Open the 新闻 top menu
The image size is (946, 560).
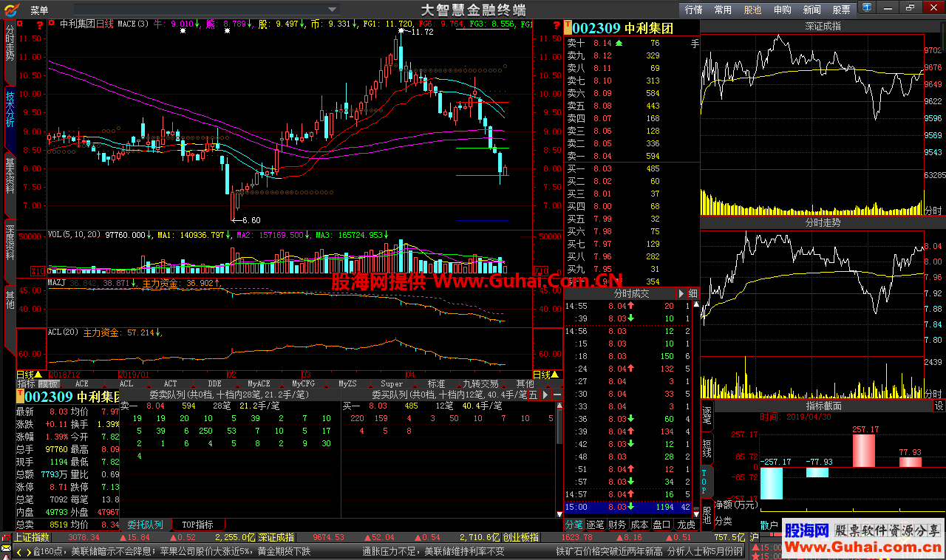811,10
